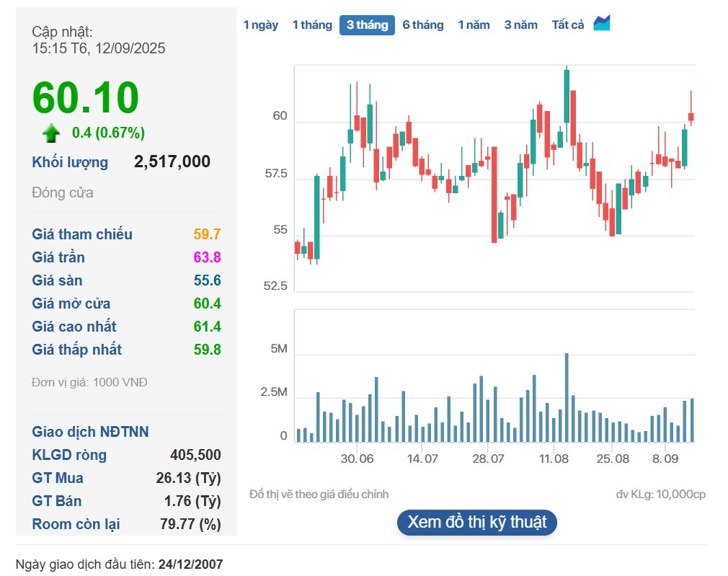Choose the 1 năm time range
The image size is (728, 576).
pos(474,25)
